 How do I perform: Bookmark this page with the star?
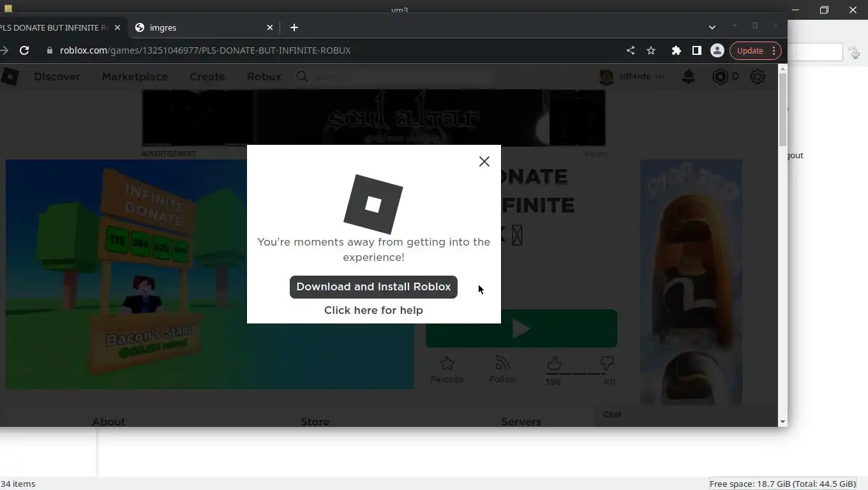651,50
